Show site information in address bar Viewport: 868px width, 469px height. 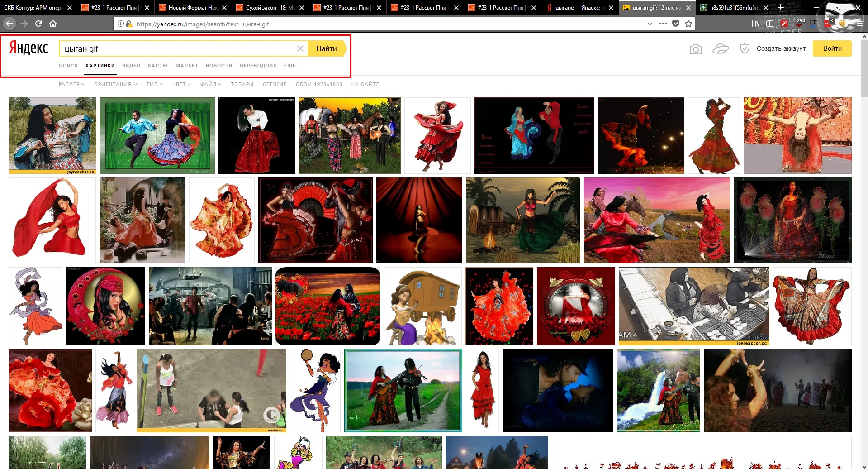tap(121, 24)
